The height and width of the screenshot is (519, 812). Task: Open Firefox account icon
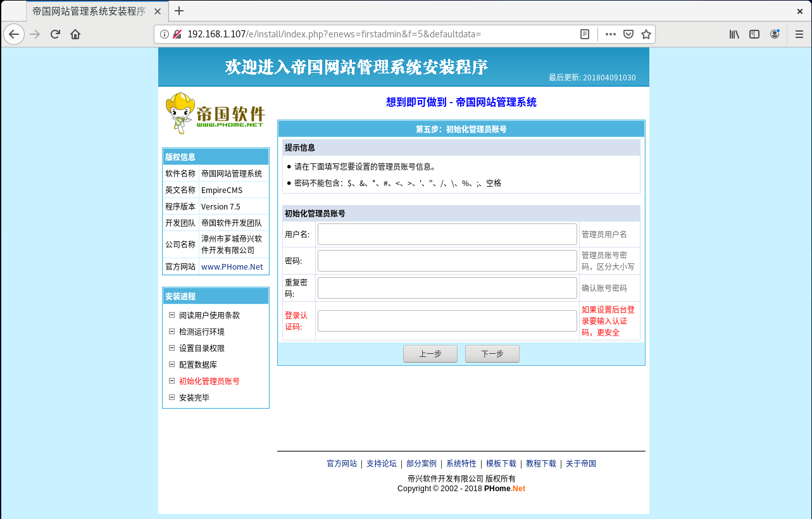775,34
